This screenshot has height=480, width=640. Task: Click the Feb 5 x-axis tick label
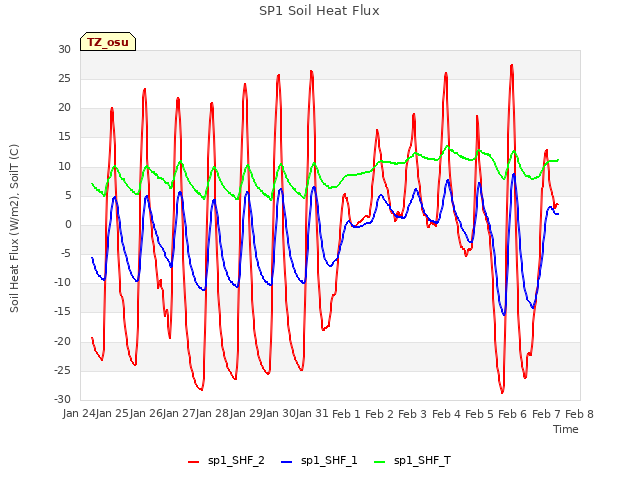pyautogui.click(x=479, y=414)
